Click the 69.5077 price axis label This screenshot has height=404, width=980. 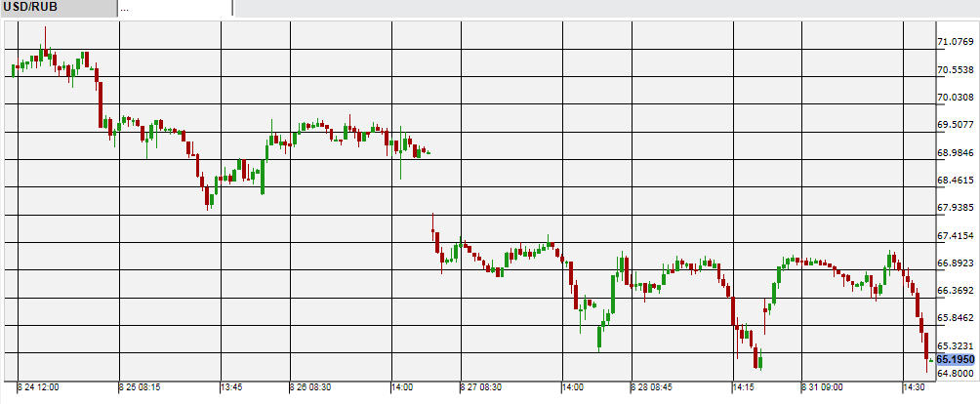[x=955, y=125]
